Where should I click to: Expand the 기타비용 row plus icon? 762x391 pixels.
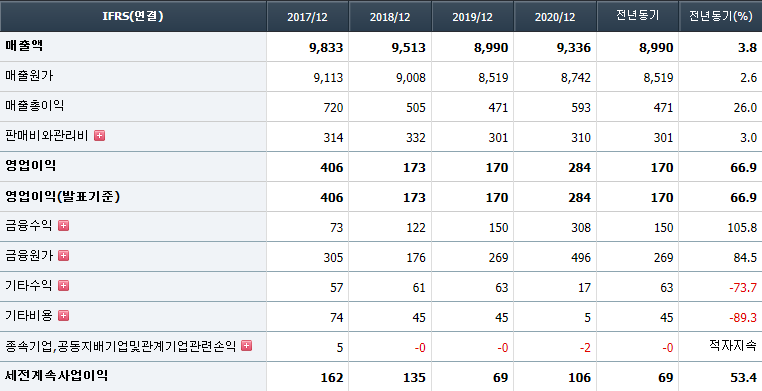63,316
